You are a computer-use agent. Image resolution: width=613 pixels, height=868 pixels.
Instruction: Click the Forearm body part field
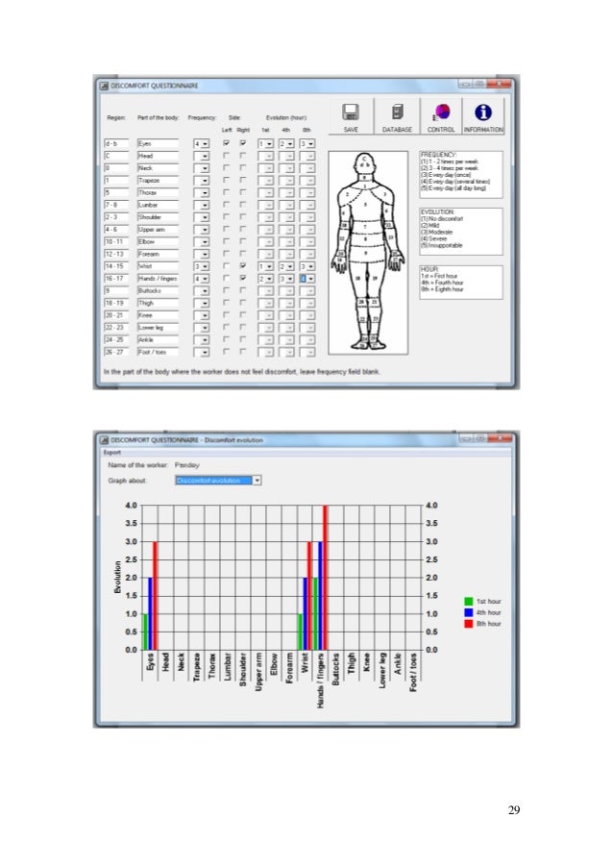[158, 254]
